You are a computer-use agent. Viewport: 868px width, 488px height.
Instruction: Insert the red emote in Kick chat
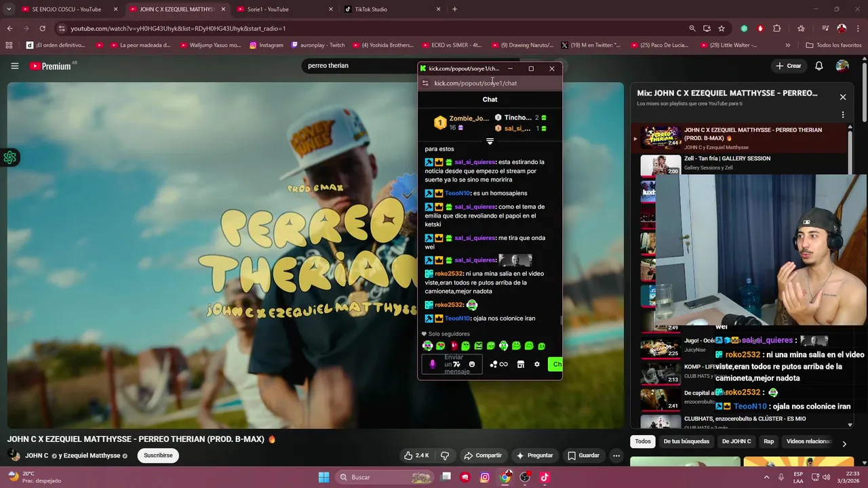[x=454, y=346]
